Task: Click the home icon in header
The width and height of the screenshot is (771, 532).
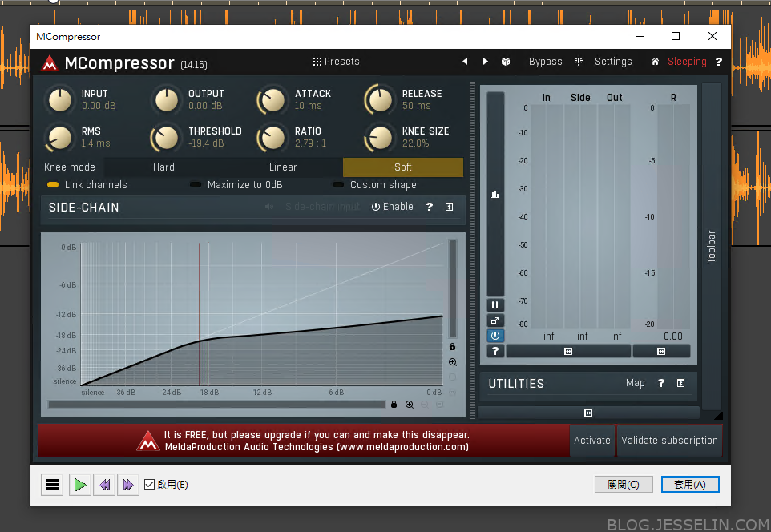Action: pyautogui.click(x=655, y=62)
